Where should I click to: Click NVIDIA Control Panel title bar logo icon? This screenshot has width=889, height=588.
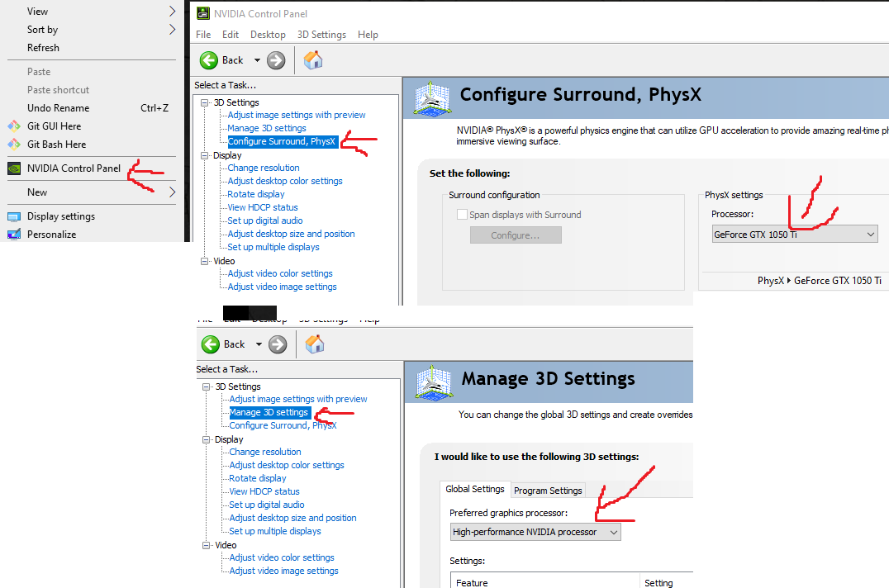(202, 13)
